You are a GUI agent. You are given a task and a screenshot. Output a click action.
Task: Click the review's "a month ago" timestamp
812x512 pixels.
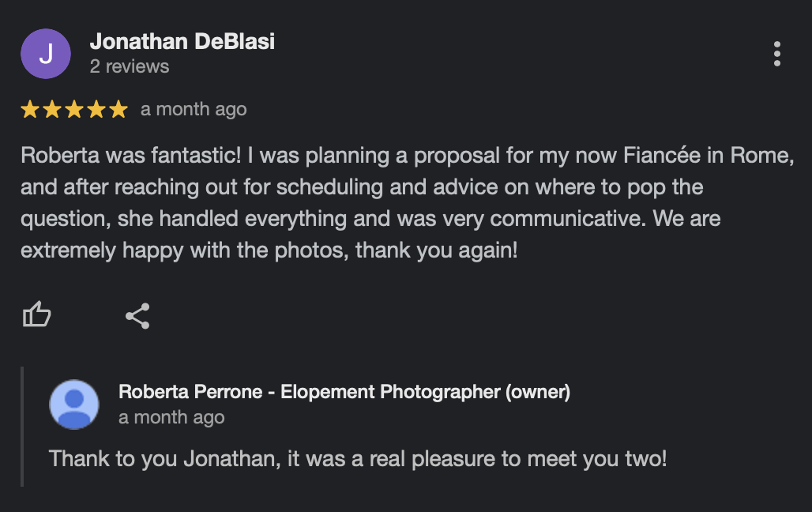pyautogui.click(x=194, y=110)
